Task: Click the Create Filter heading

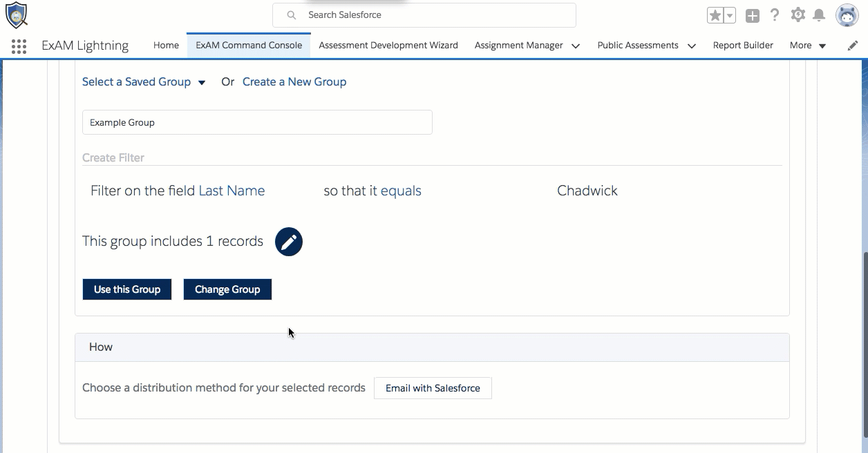Action: tap(113, 158)
